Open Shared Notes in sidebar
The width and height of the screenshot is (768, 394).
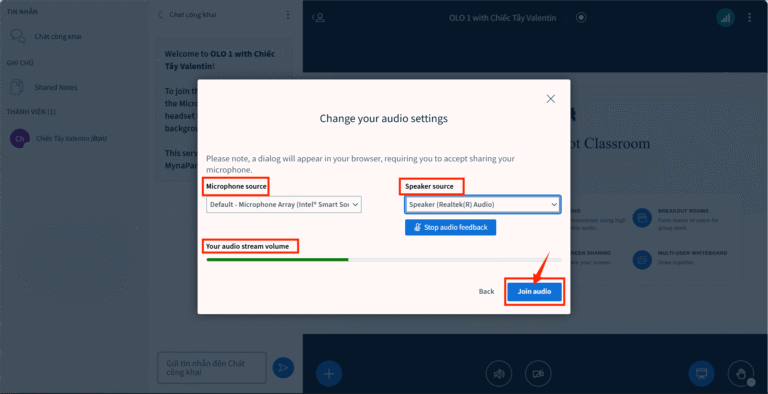(x=56, y=88)
